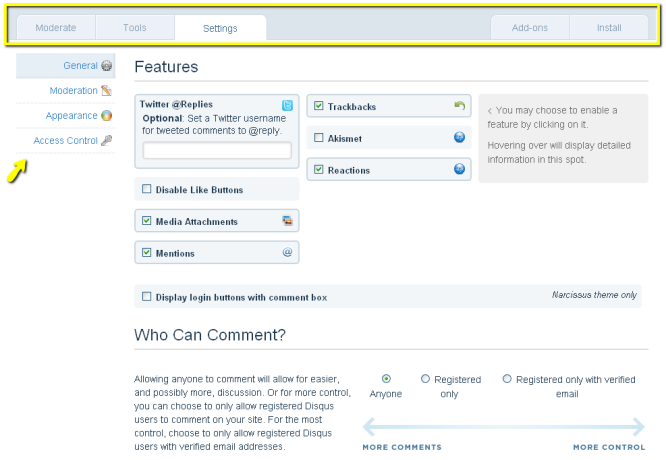Open the Tools tab

(134, 28)
